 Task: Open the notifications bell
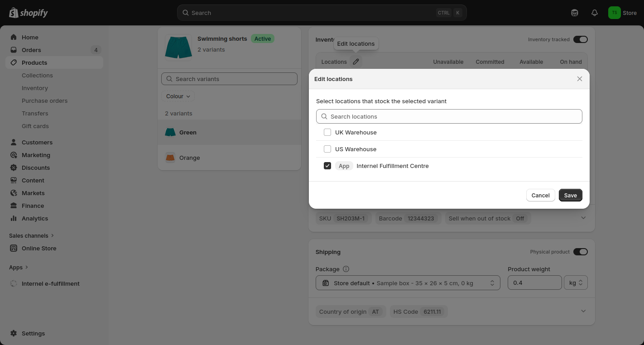(595, 13)
